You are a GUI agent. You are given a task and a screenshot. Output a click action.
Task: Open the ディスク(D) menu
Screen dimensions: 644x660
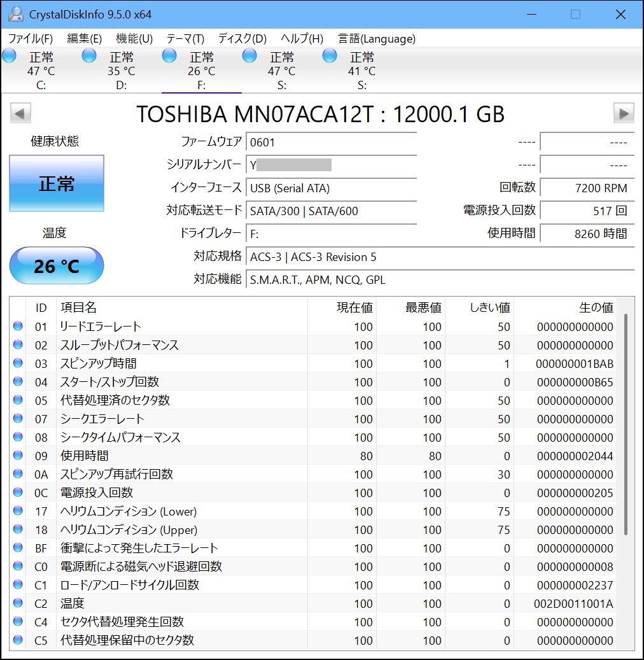[242, 39]
